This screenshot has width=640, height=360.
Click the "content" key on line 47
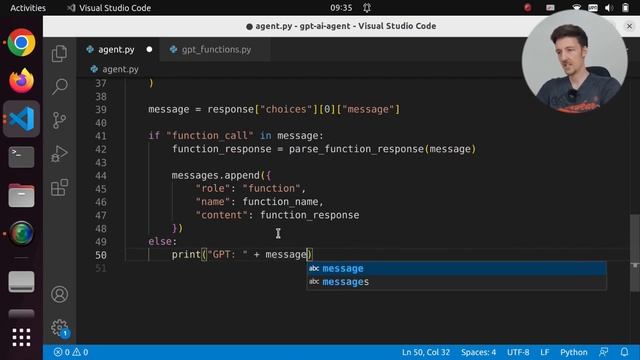(222, 215)
